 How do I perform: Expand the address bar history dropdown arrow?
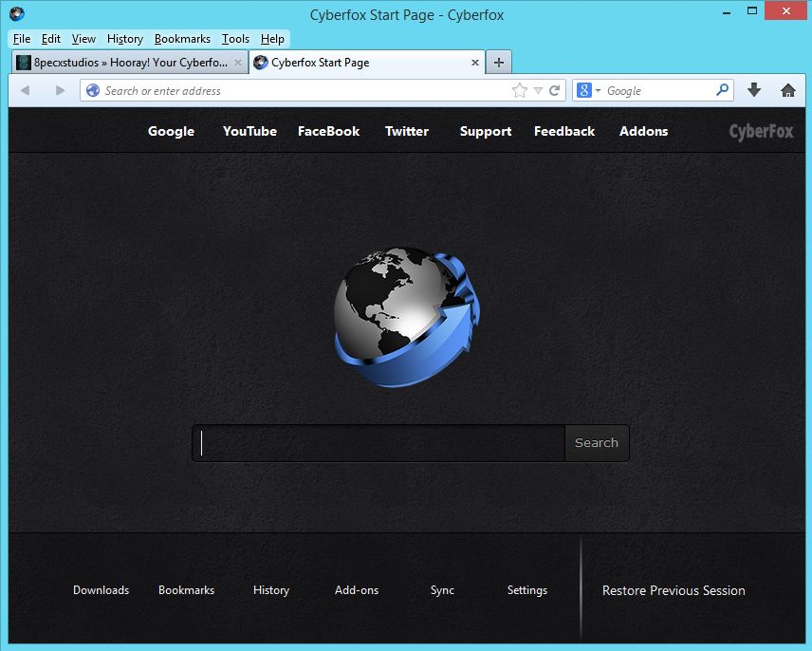538,91
